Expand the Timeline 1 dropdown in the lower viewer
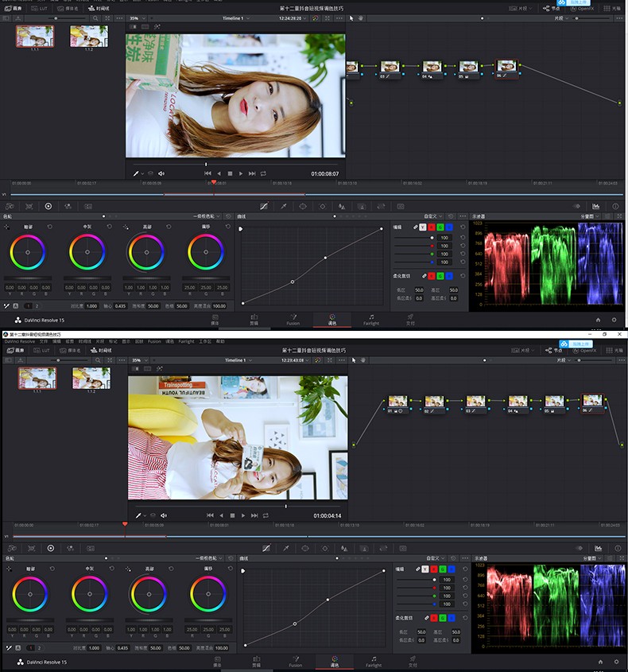Image resolution: width=628 pixels, height=672 pixels. [x=238, y=360]
